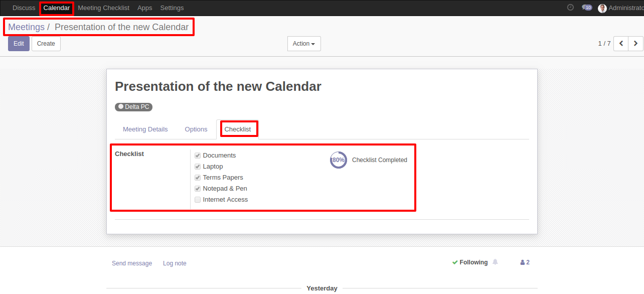
Task: Open the Administrator user menu
Action: (x=621, y=8)
